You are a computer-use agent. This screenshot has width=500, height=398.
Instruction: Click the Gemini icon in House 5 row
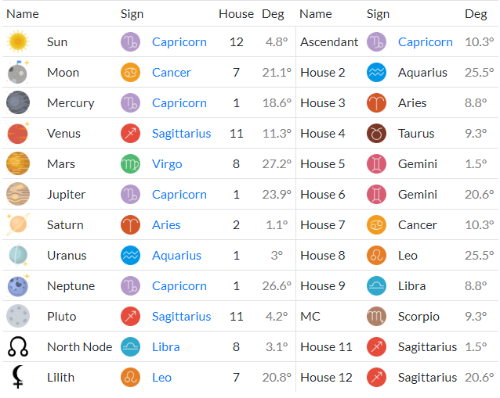[376, 164]
